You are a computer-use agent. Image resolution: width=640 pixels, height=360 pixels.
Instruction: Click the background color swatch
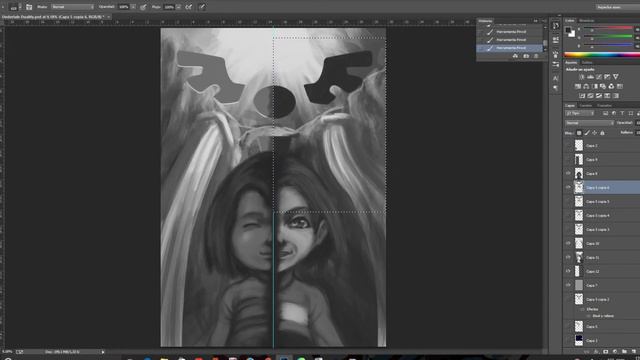point(572,34)
